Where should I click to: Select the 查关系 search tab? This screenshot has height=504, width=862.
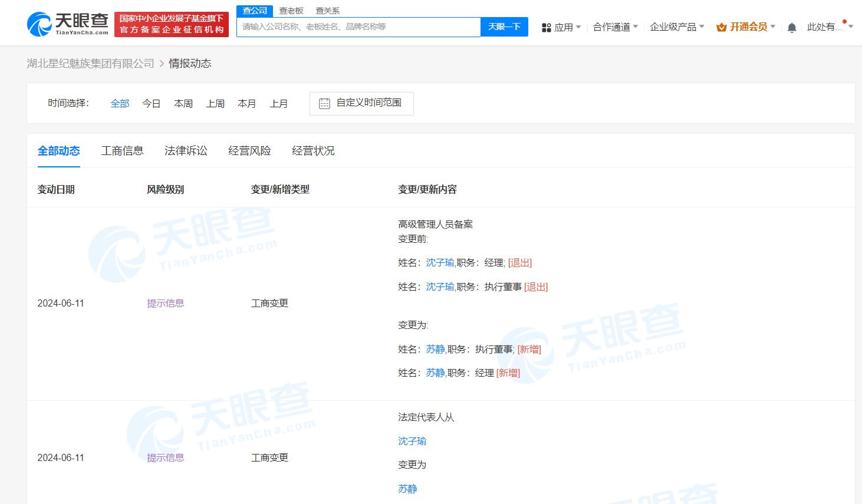[x=328, y=11]
